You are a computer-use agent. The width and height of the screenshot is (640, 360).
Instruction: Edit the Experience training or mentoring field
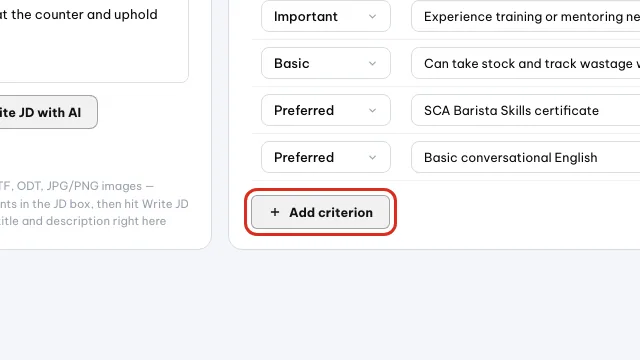(x=525, y=16)
